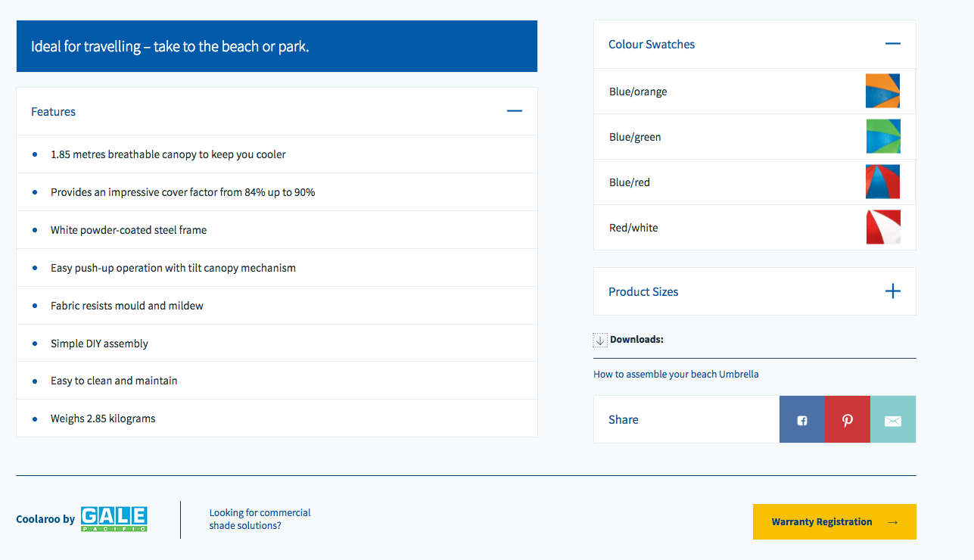
Task: Click the 'Downloads:' label
Action: pos(636,340)
